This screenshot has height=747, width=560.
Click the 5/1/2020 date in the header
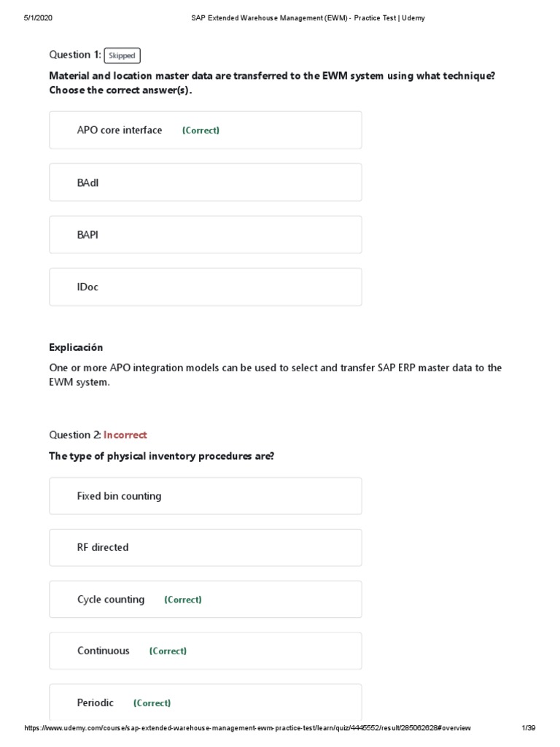pos(38,18)
